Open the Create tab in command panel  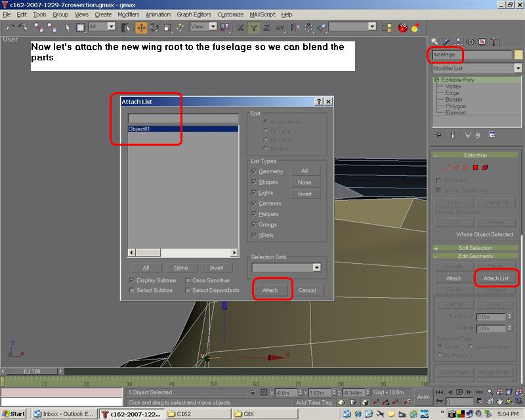coord(435,41)
